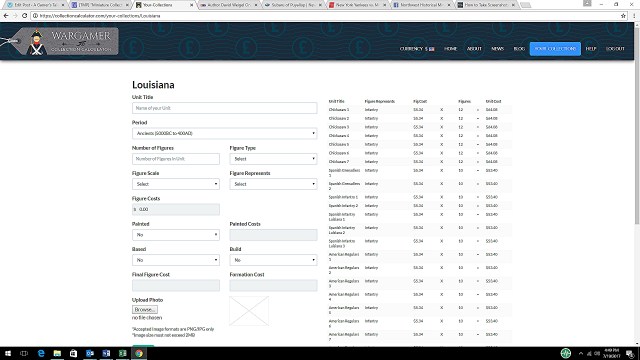Open Outlook from the taskbar
This screenshot has width=640, height=360.
(90, 353)
